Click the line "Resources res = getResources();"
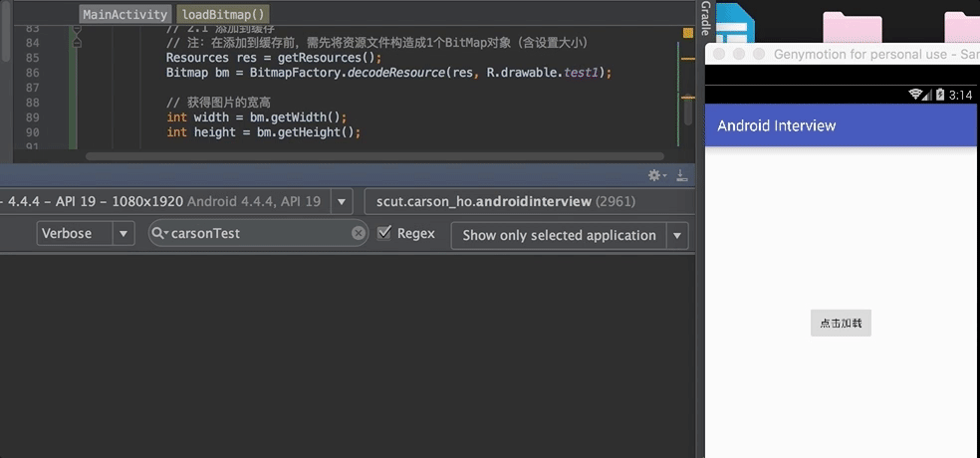This screenshot has height=458, width=980. (274, 58)
